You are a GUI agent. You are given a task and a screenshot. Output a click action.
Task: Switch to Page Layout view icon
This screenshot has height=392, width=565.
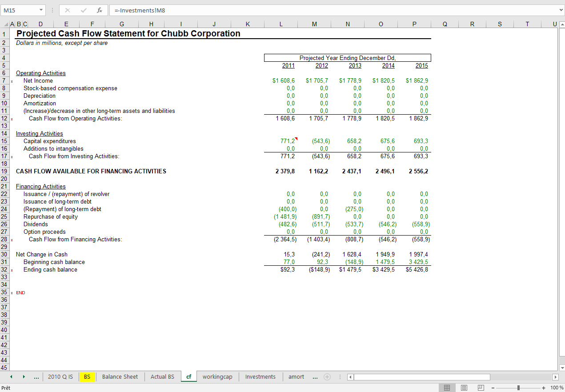464,388
